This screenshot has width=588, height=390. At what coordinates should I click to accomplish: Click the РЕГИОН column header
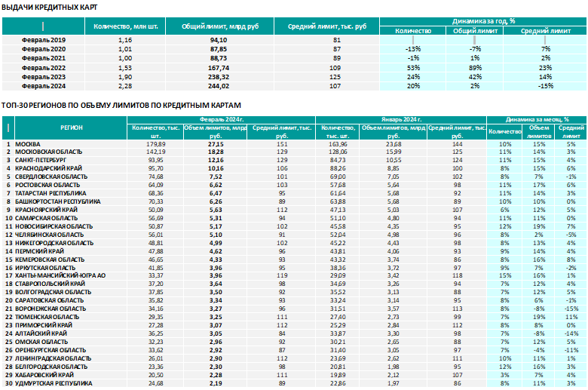click(72, 127)
